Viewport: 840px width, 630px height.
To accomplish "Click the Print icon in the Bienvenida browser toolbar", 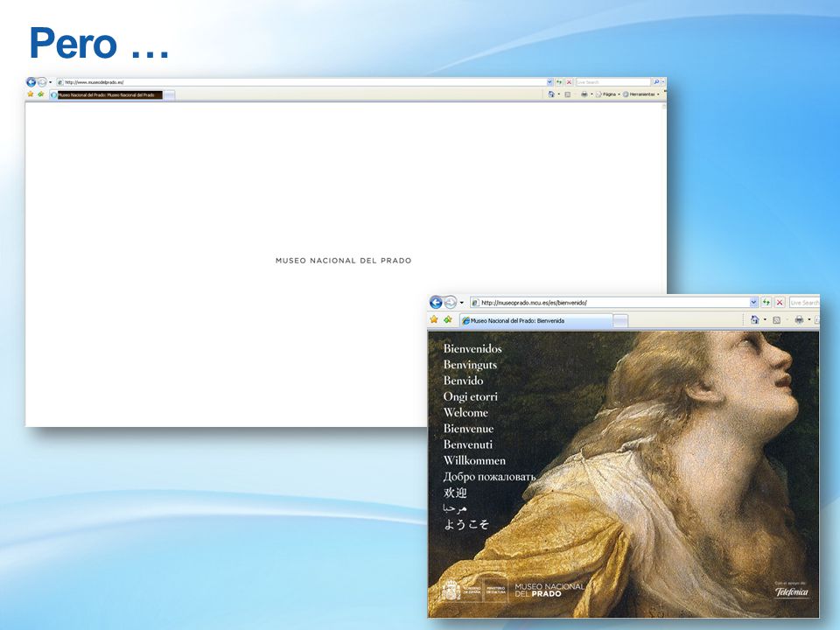I will point(799,320).
